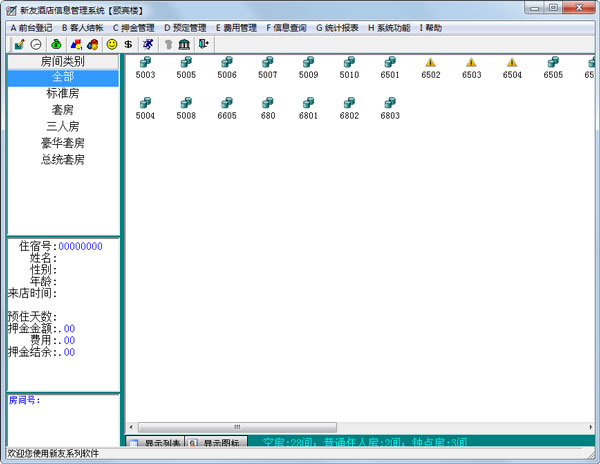Click the colored balls toolbar icon
The image size is (600, 464).
tap(93, 44)
